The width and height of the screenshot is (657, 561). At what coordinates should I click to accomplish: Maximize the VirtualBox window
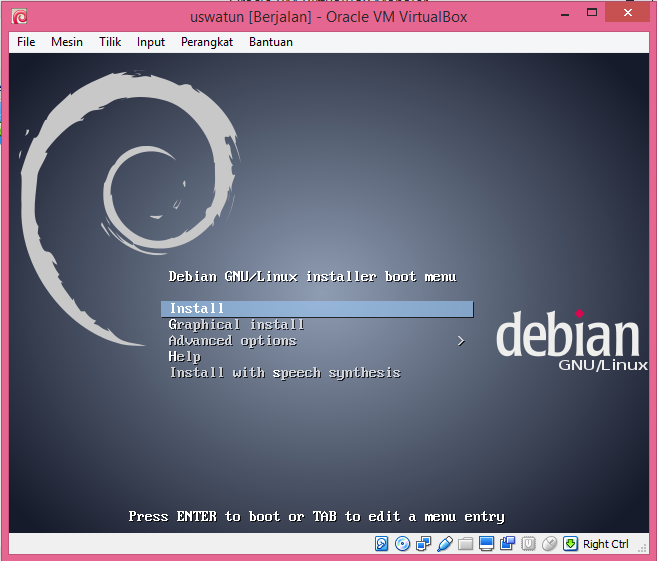(592, 13)
